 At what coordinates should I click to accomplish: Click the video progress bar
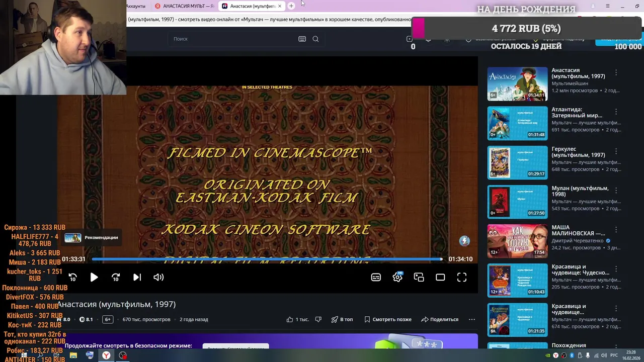coord(267,259)
